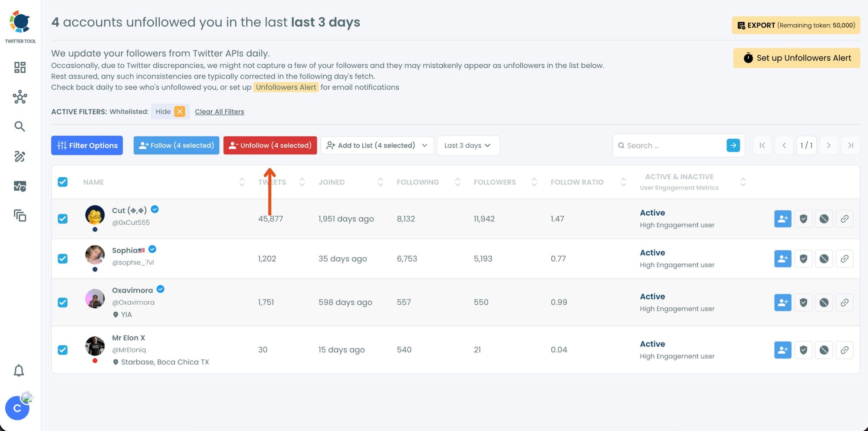The width and height of the screenshot is (868, 431).
Task: Sort the table by Followers column
Action: click(x=534, y=182)
